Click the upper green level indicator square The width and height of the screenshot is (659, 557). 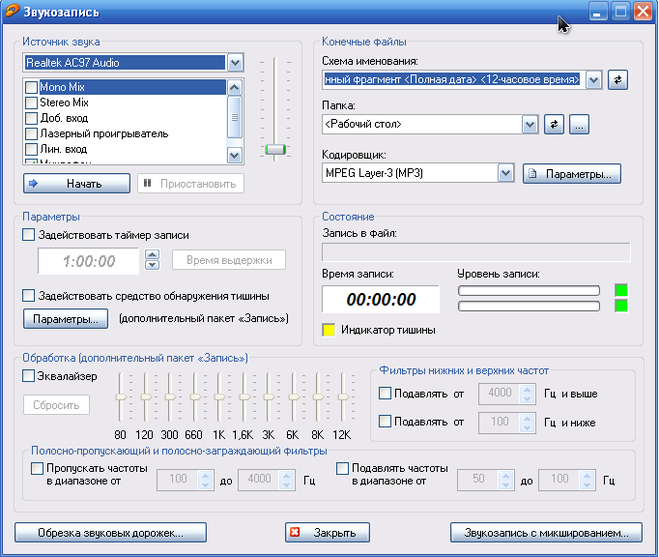tap(621, 290)
